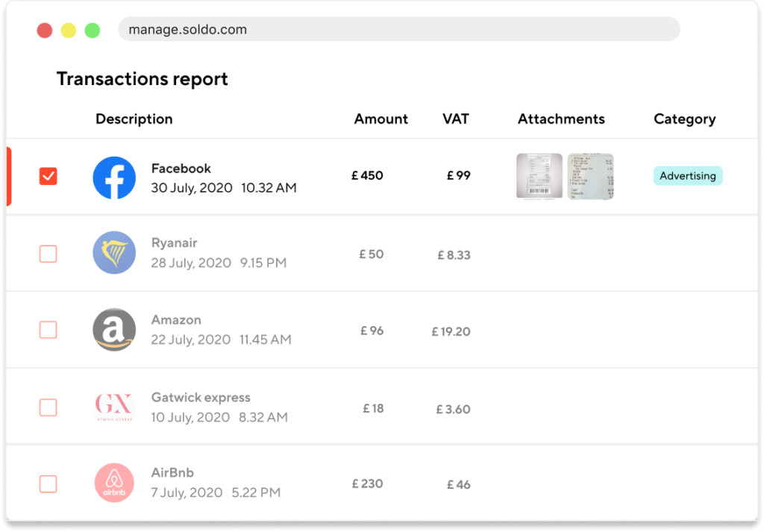The image size is (764, 532).
Task: Tick the Gatwick express checkbox
Action: pos(48,407)
